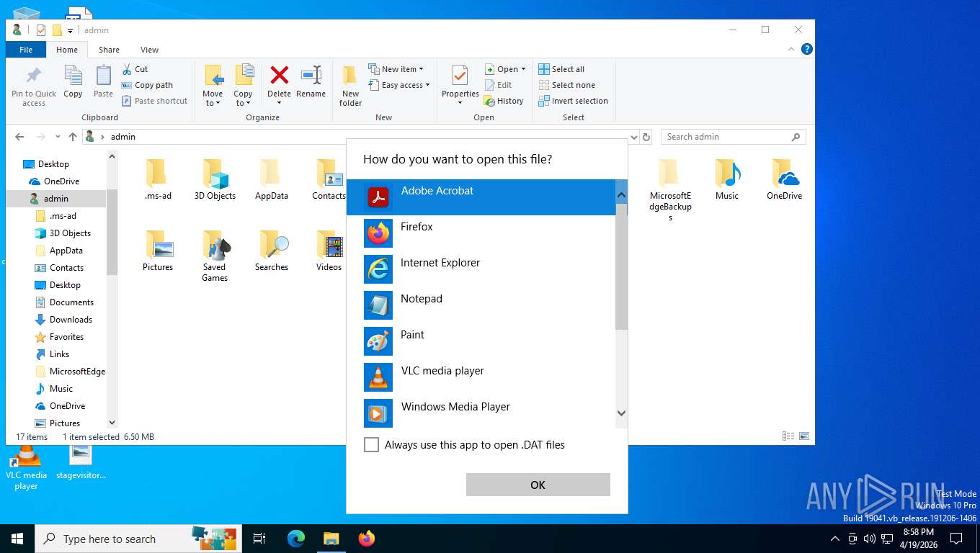Click the Rename icon in Organize group
Screen dimensions: 980x553
[x=311, y=75]
